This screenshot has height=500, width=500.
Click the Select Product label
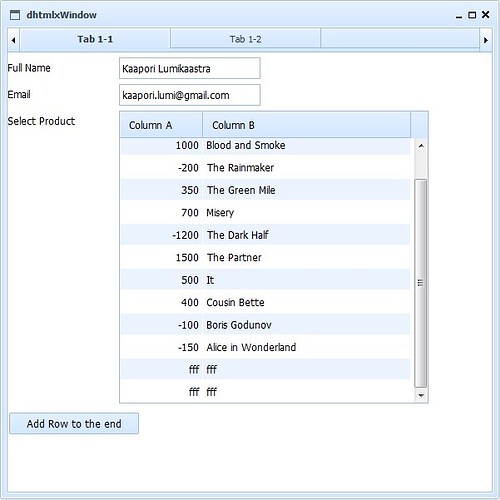point(41,121)
